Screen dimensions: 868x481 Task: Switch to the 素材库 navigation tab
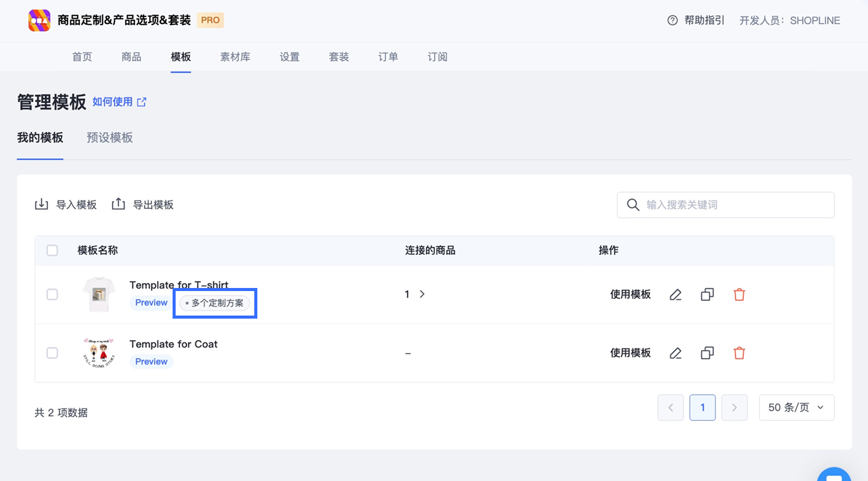click(x=235, y=57)
